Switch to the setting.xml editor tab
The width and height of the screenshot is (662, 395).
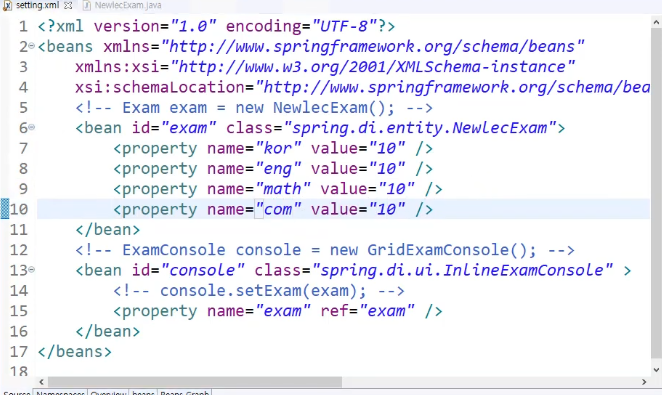(38, 5)
